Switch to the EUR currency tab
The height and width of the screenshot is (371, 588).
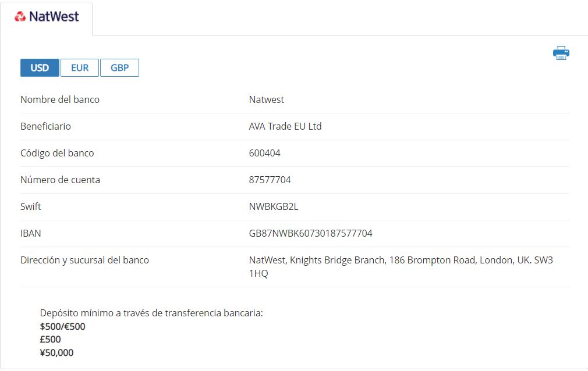pyautogui.click(x=80, y=68)
